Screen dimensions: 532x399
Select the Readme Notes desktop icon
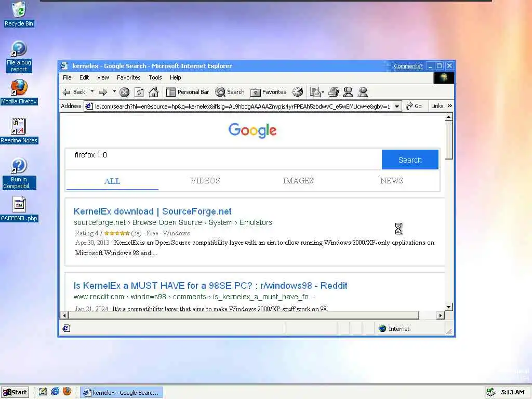tap(19, 131)
